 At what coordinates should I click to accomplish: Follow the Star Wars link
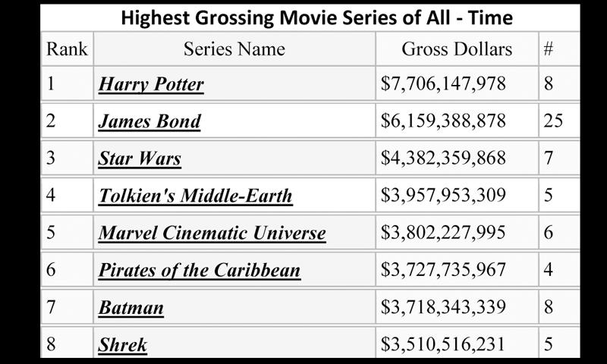pyautogui.click(x=140, y=158)
